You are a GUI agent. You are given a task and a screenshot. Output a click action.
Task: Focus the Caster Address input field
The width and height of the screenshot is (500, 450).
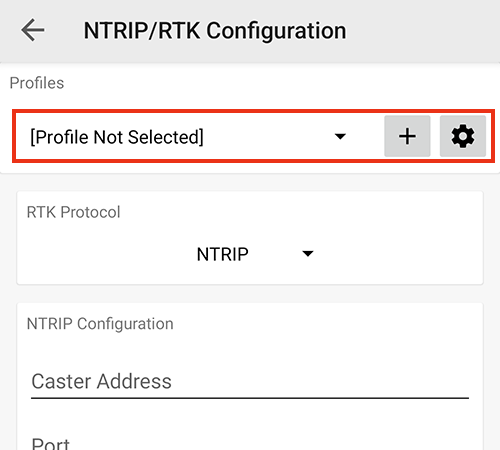click(250, 382)
